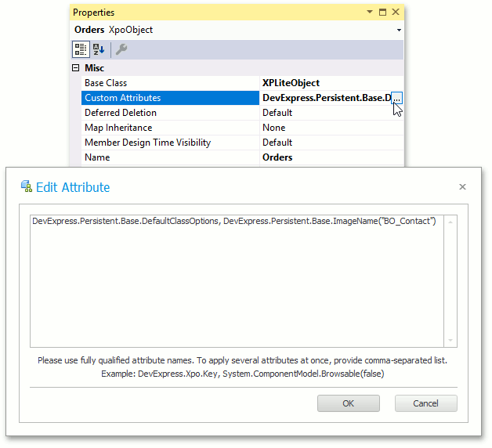Sort properties alphabetically
This screenshot has height=448, width=492.
tap(99, 49)
